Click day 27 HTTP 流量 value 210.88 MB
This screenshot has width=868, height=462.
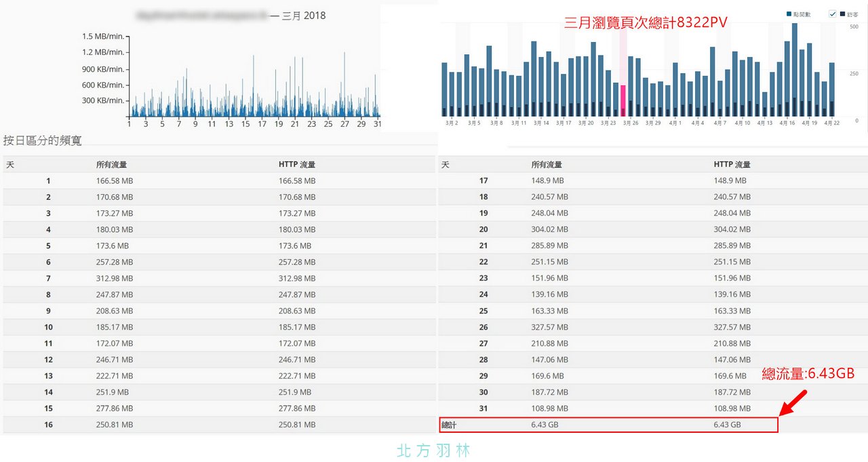tap(732, 343)
